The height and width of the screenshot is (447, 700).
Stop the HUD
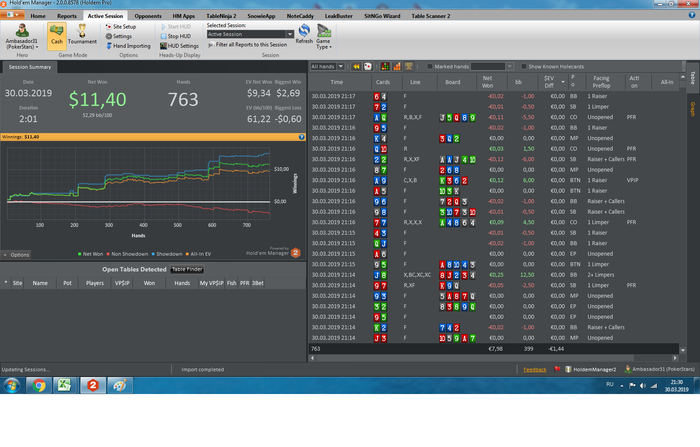click(x=179, y=36)
